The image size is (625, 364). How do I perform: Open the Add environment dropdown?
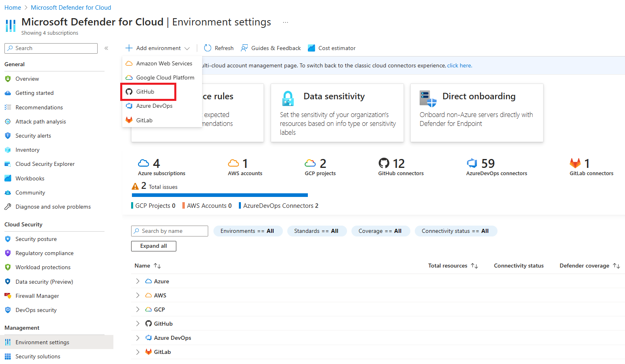coord(158,48)
